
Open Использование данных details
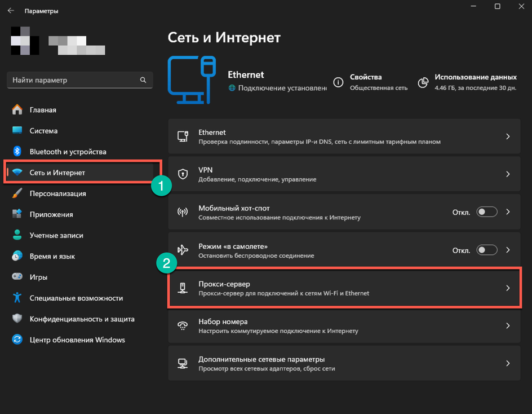pos(467,82)
